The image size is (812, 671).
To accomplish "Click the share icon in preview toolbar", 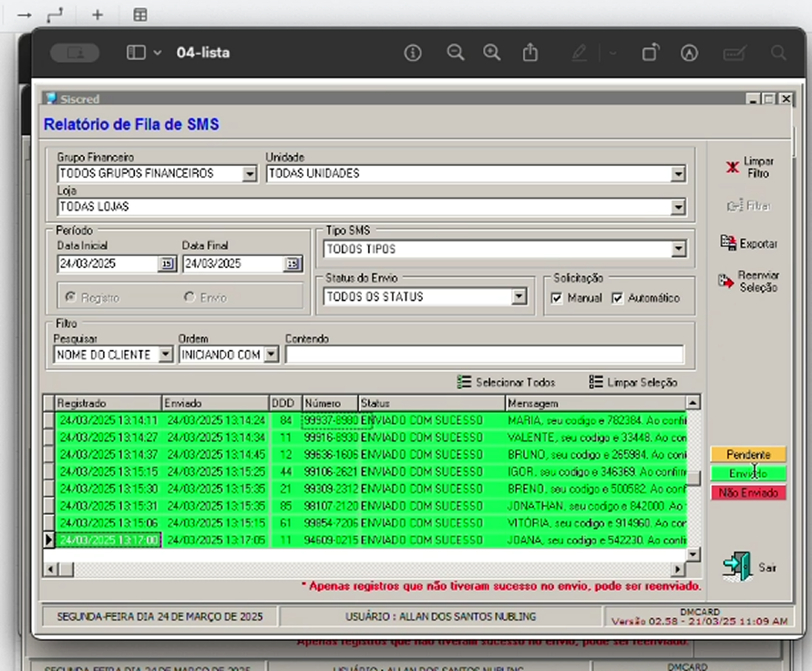I will pos(530,53).
